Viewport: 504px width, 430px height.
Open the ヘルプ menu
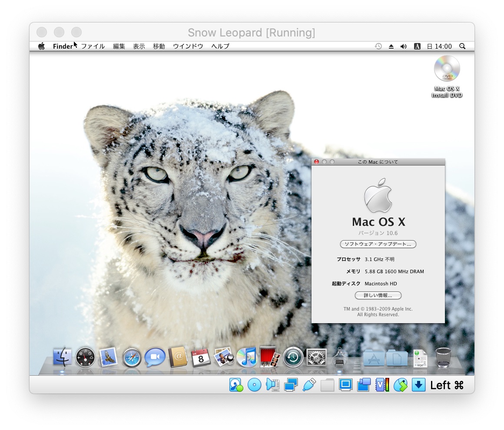click(220, 46)
